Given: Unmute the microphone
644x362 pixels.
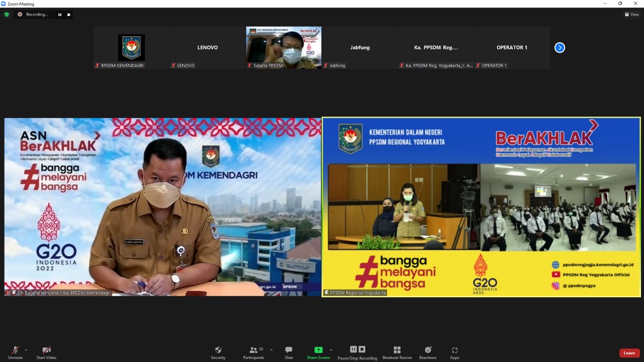Looking at the screenshot, I should click(x=15, y=353).
